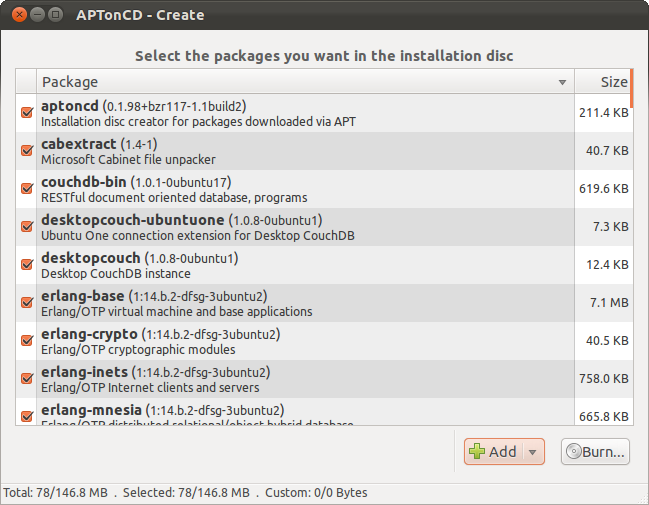Close the APTonCD window
This screenshot has width=649, height=505.
(x=19, y=15)
